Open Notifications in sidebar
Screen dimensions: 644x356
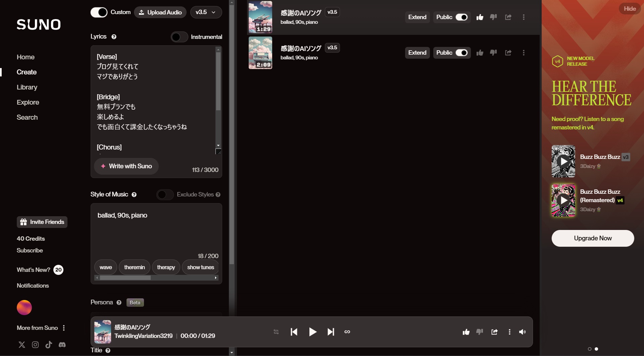point(33,286)
